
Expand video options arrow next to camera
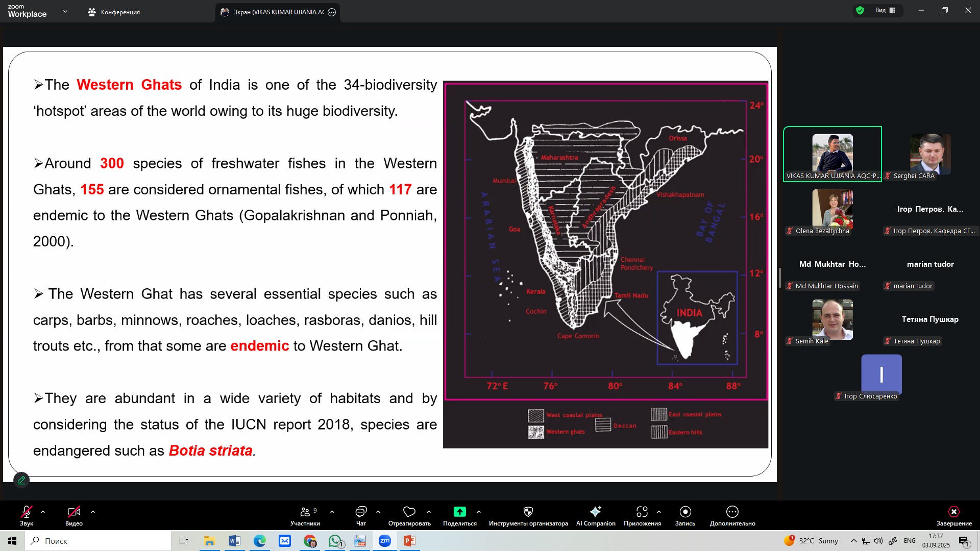(93, 512)
